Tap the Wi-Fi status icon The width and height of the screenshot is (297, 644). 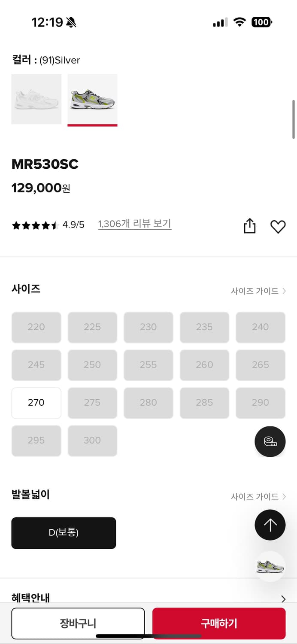tap(239, 22)
